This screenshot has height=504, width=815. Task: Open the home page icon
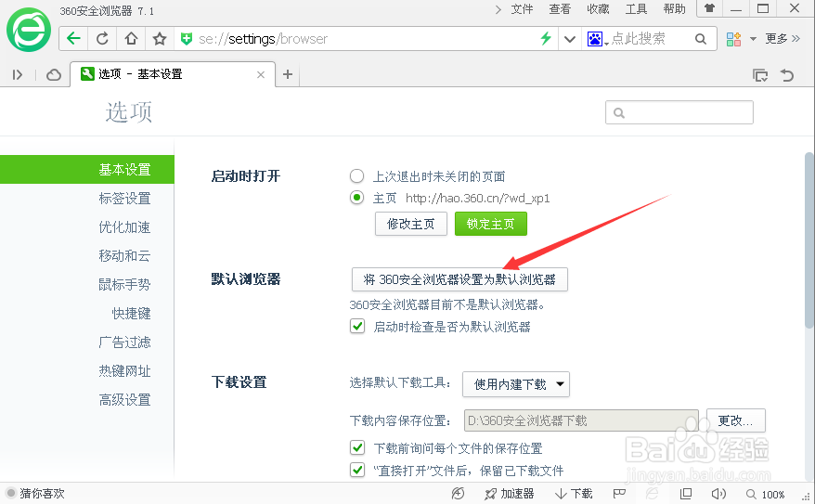pyautogui.click(x=131, y=38)
